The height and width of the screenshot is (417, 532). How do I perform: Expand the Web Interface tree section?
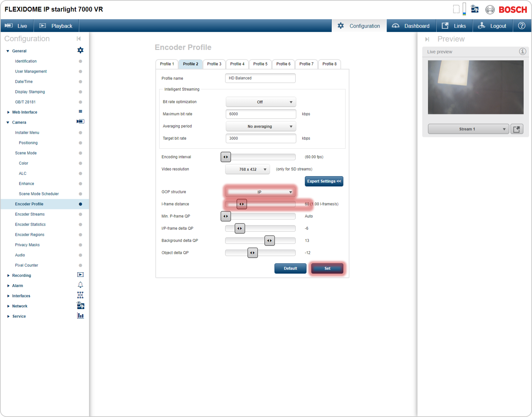(8, 112)
